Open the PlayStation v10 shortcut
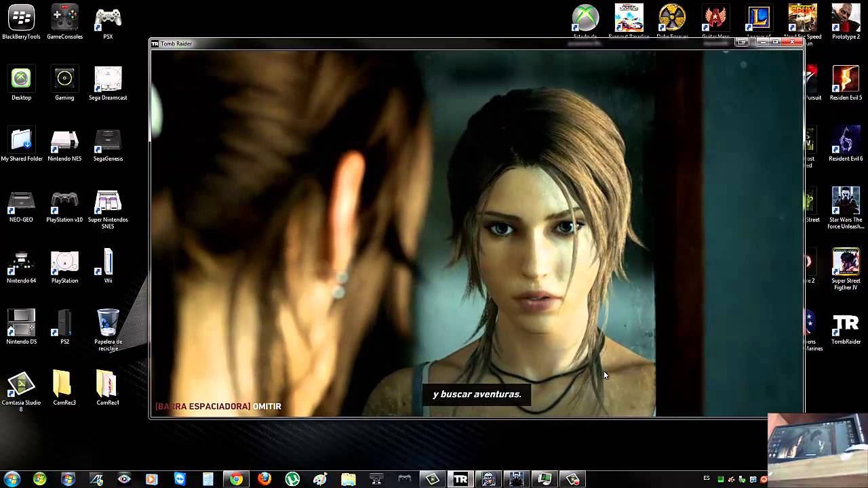Screen dimensions: 868x488 point(64,206)
